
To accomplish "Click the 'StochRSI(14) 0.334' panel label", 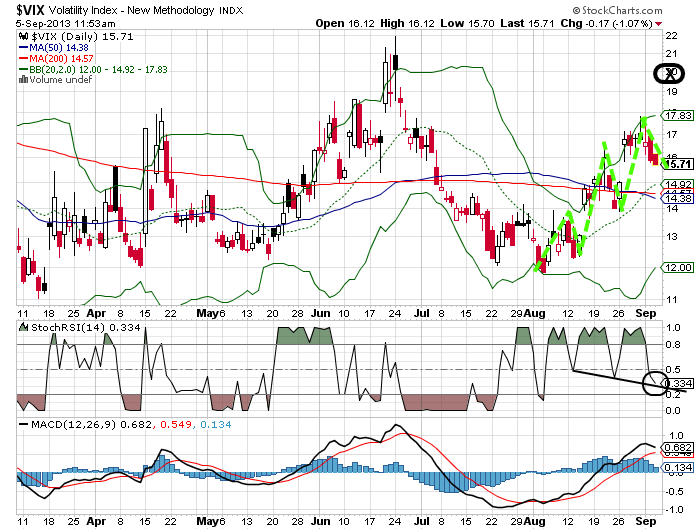I will click(x=86, y=327).
